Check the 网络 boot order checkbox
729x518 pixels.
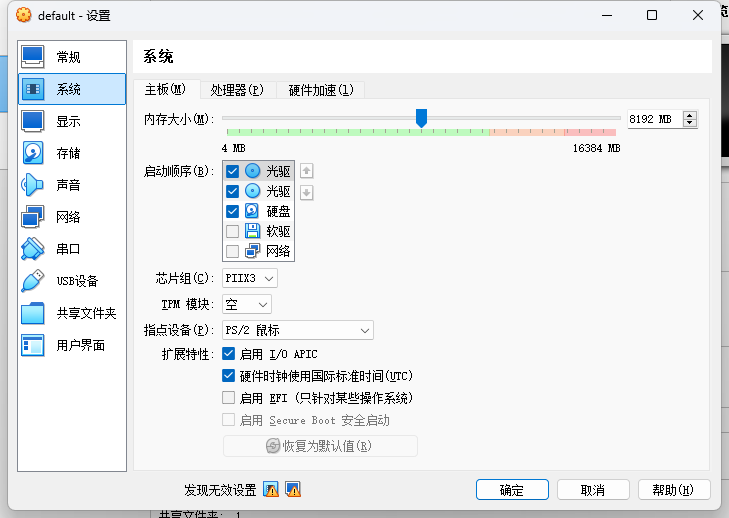(232, 251)
